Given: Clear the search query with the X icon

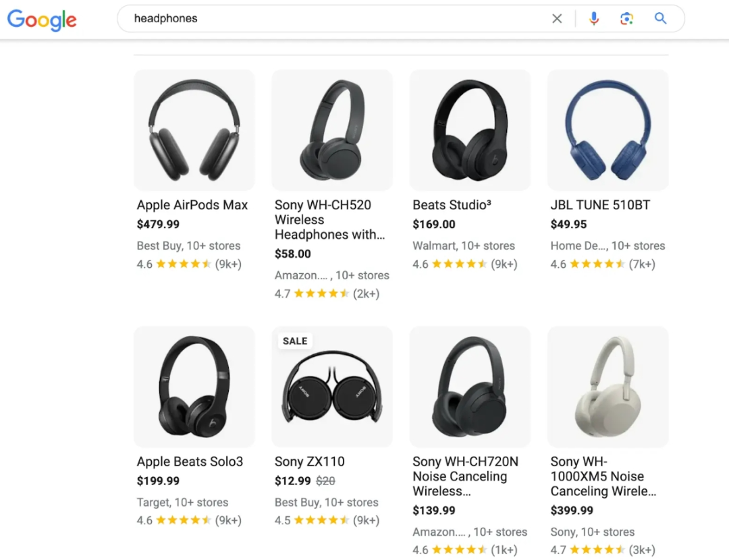Looking at the screenshot, I should (557, 18).
